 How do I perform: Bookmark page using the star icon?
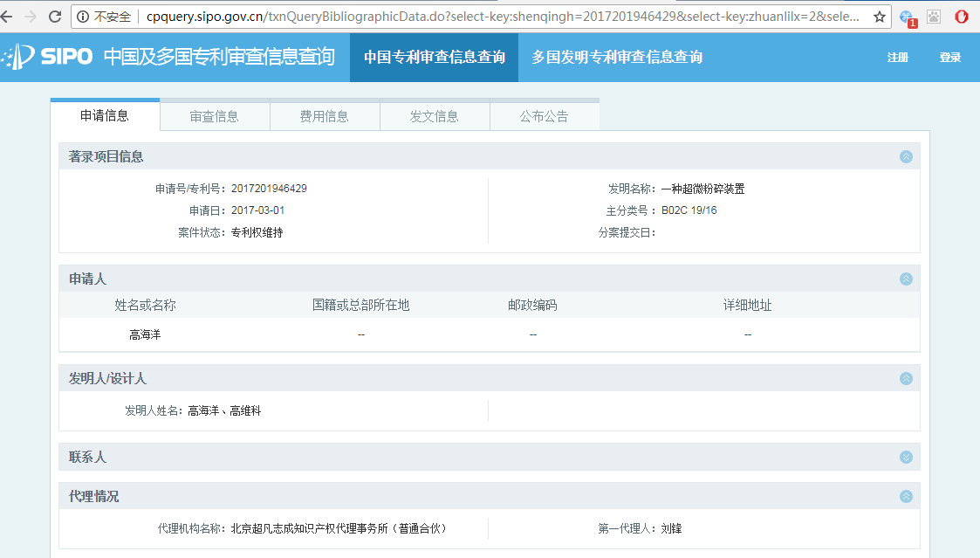point(879,17)
